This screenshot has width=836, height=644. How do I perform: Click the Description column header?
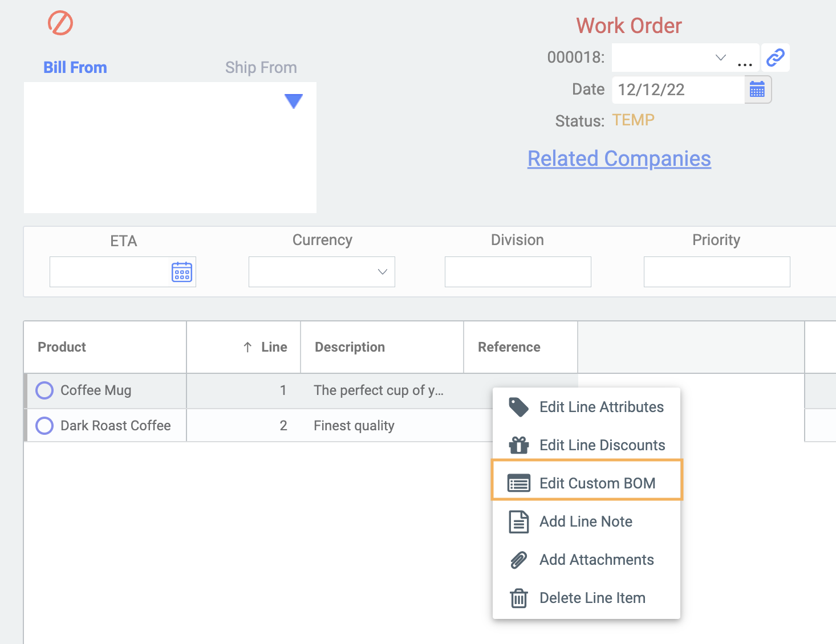[382, 347]
